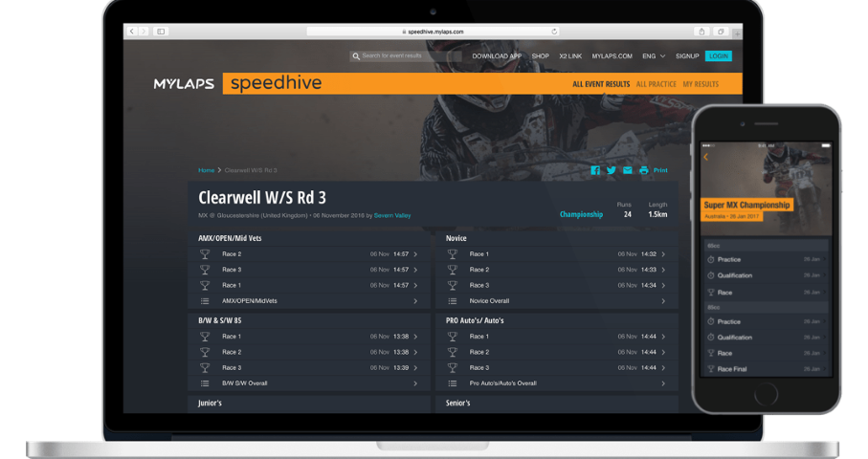The image size is (868, 459).
Task: Open the My Results tab
Action: tap(700, 84)
